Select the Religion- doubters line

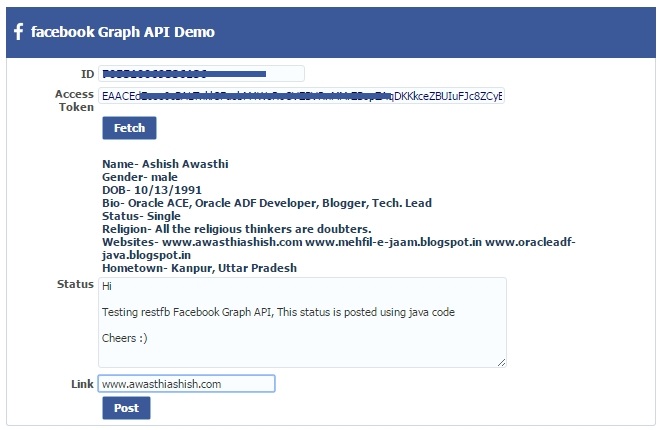[x=237, y=229]
